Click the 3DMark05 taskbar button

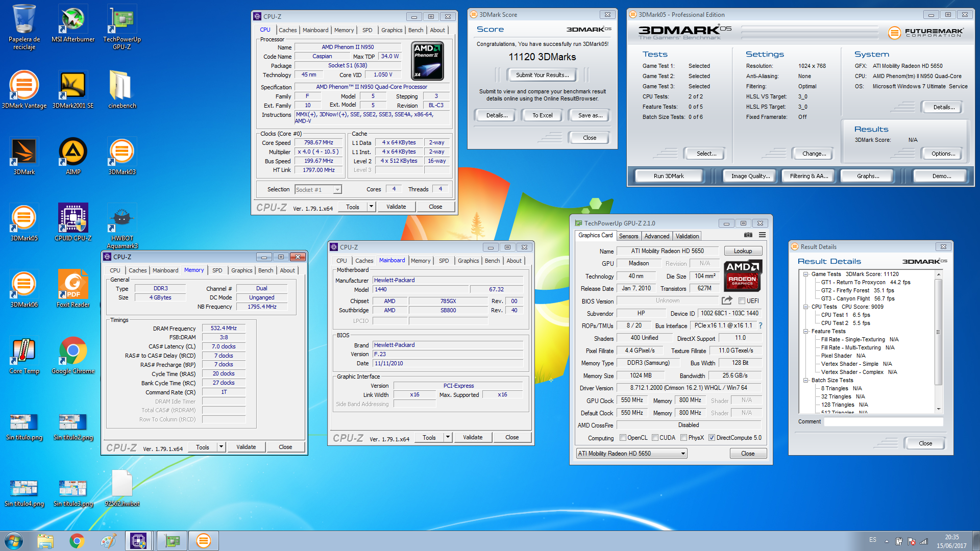[203, 541]
